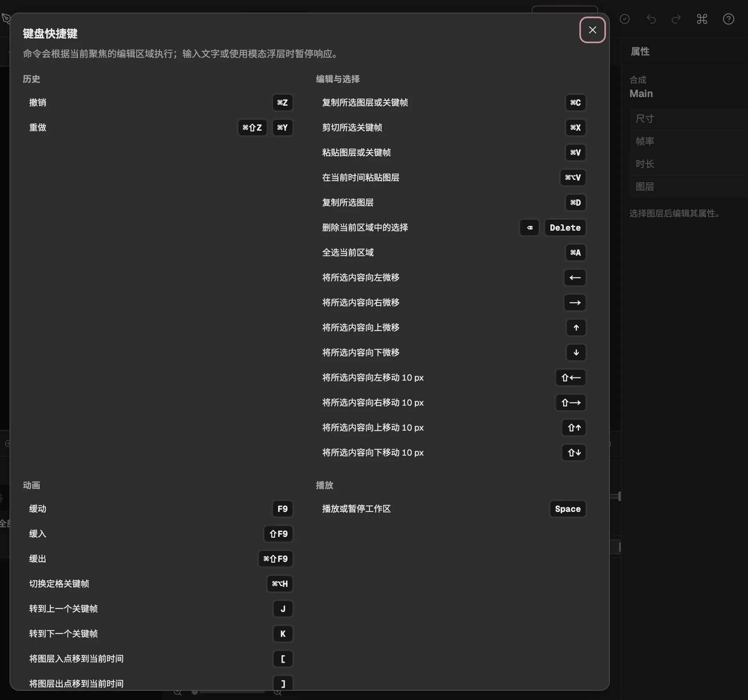Select the 帧率 row in properties panel
748x700 pixels.
pos(688,141)
